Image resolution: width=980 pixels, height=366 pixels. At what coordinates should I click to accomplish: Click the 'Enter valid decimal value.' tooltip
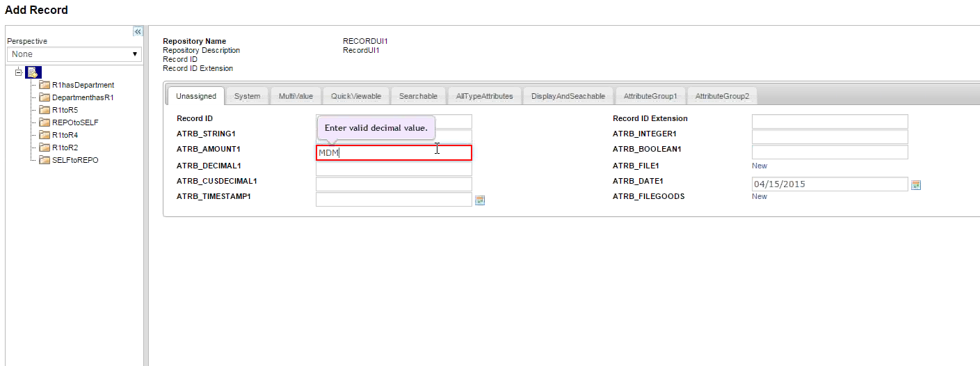[x=376, y=128]
